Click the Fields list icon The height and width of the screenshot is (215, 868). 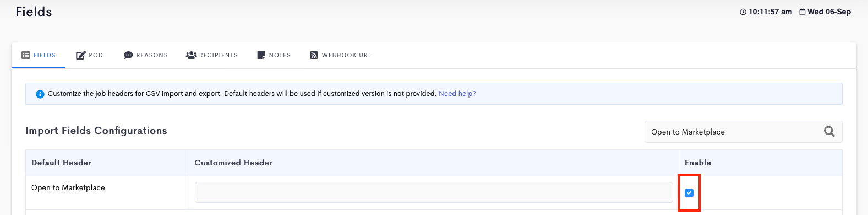(x=26, y=55)
